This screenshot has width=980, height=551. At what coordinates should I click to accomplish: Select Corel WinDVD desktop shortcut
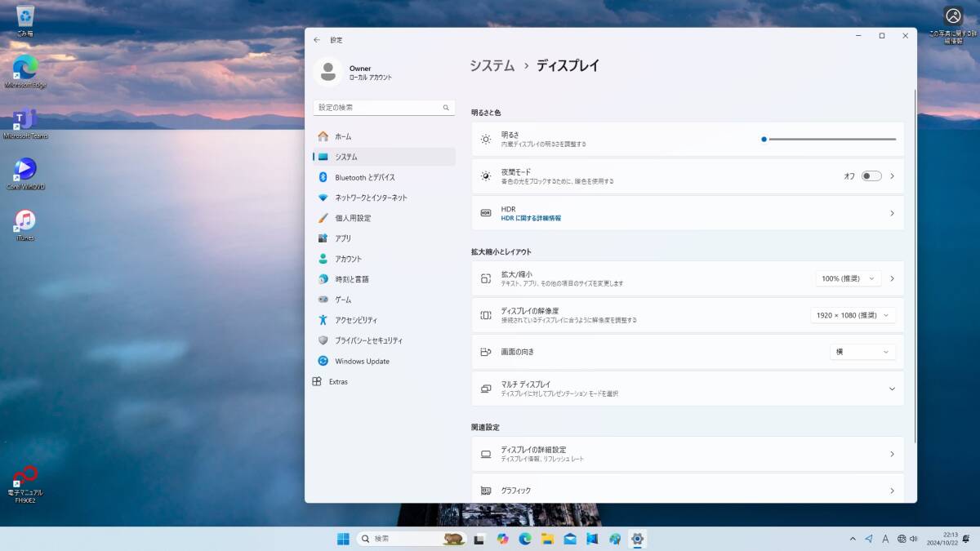(x=25, y=174)
